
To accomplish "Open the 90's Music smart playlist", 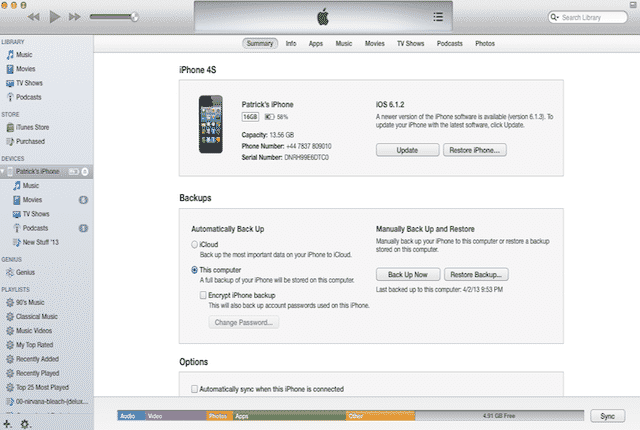I will [25, 303].
